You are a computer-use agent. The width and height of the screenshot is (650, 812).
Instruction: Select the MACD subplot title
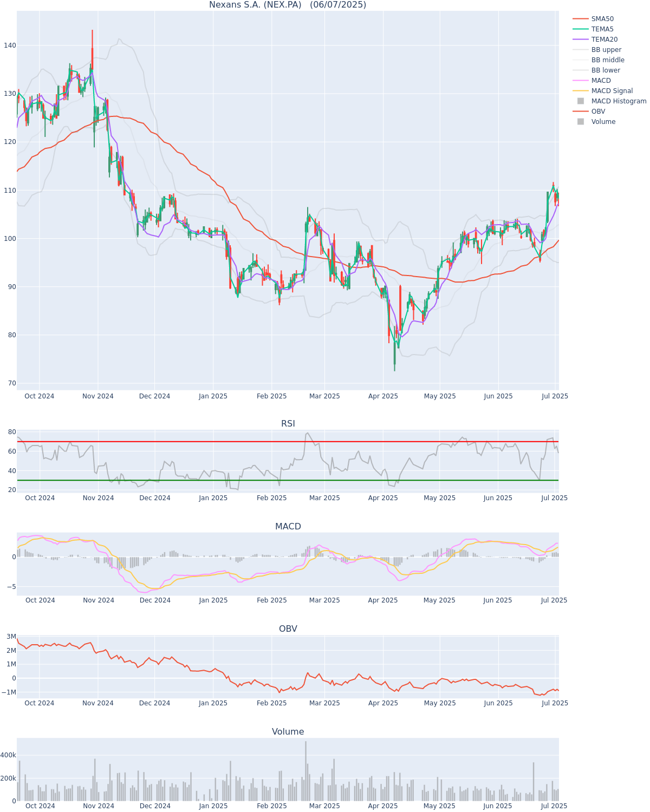tap(288, 527)
